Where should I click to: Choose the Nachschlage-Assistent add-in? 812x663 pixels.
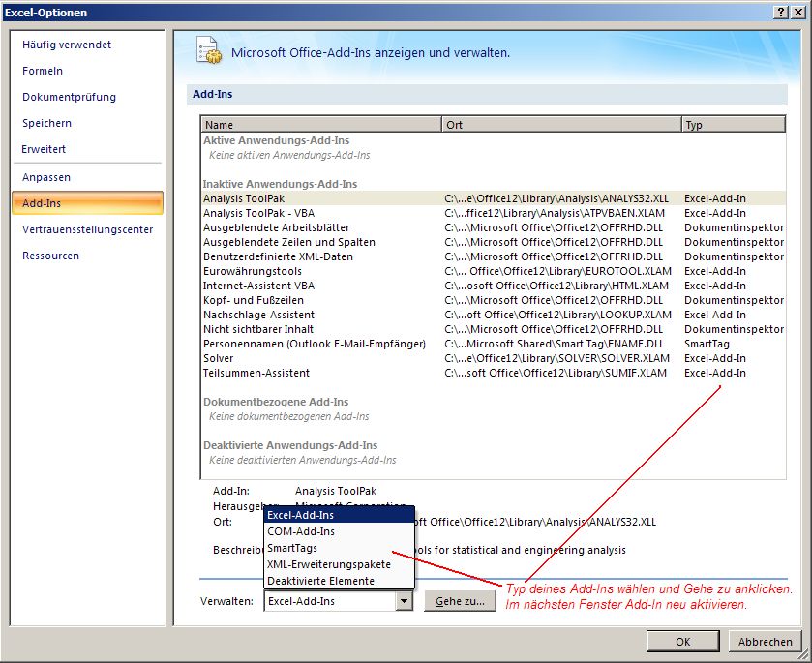pyautogui.click(x=494, y=315)
